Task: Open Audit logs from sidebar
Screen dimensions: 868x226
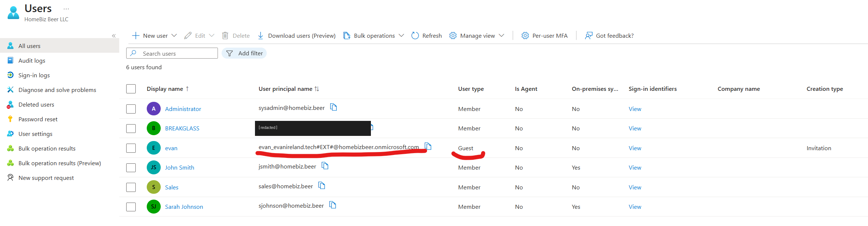Action: 32,60
